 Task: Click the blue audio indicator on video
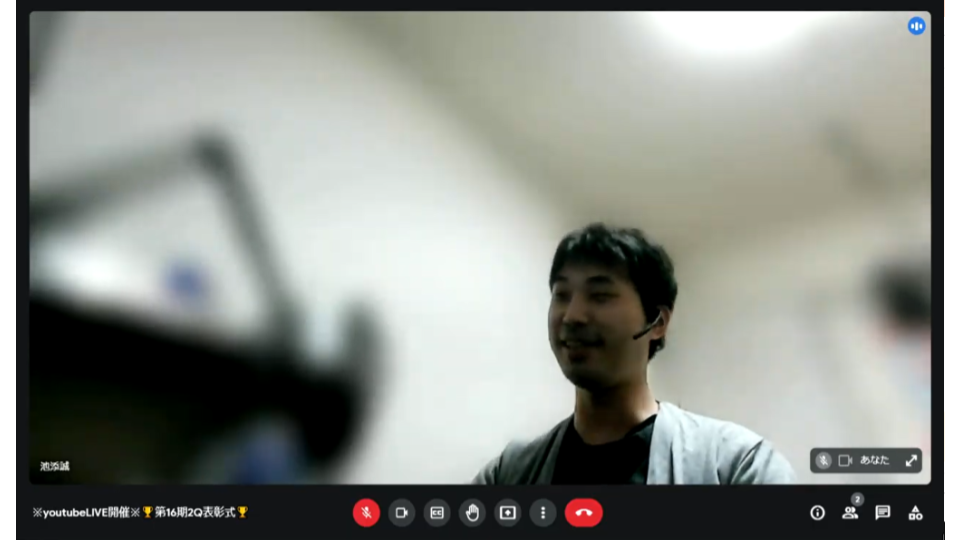pyautogui.click(x=917, y=26)
